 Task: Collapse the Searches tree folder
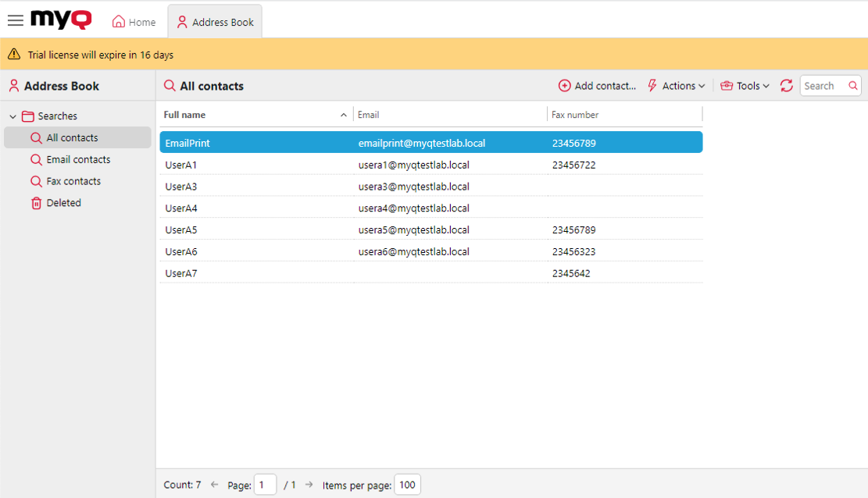coord(13,116)
